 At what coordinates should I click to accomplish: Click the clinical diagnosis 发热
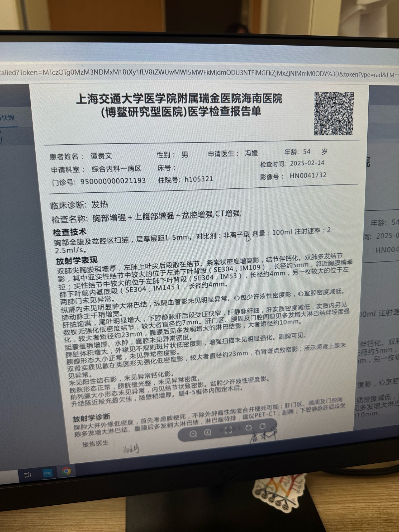point(100,205)
